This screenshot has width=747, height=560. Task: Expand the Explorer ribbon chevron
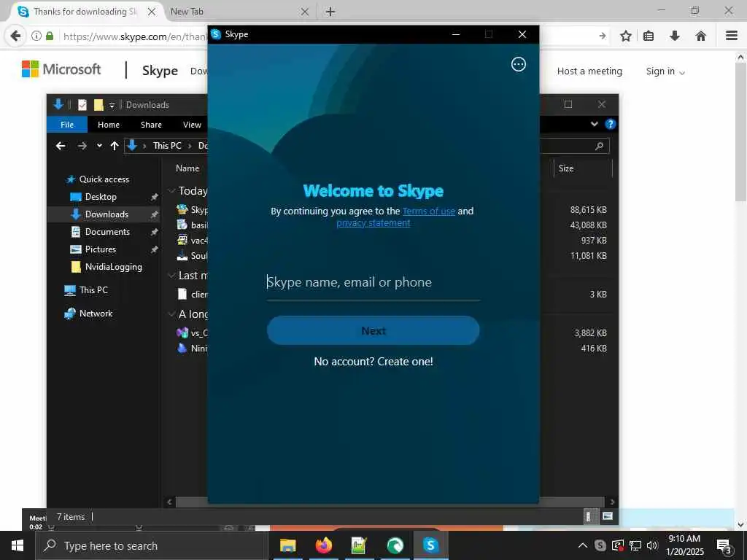tap(594, 124)
